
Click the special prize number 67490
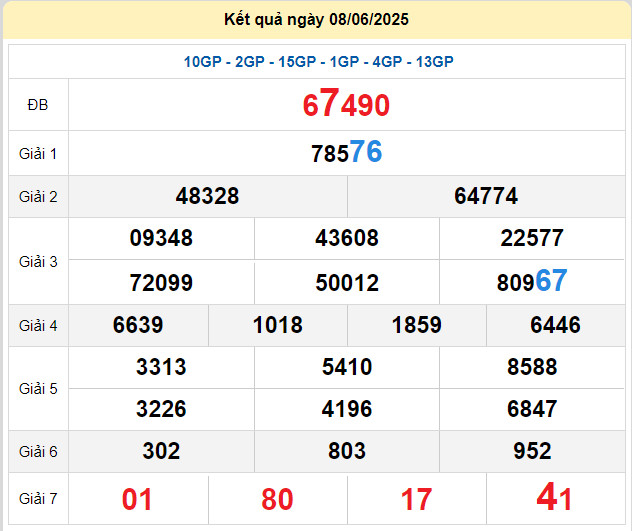click(346, 104)
